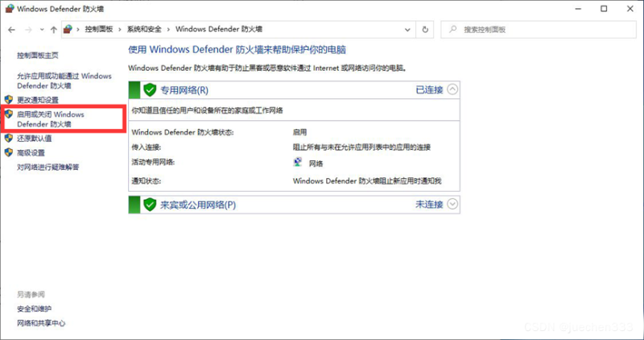This screenshot has height=340, width=644.
Task: Expand the address bar history dropdown
Action: tap(407, 30)
